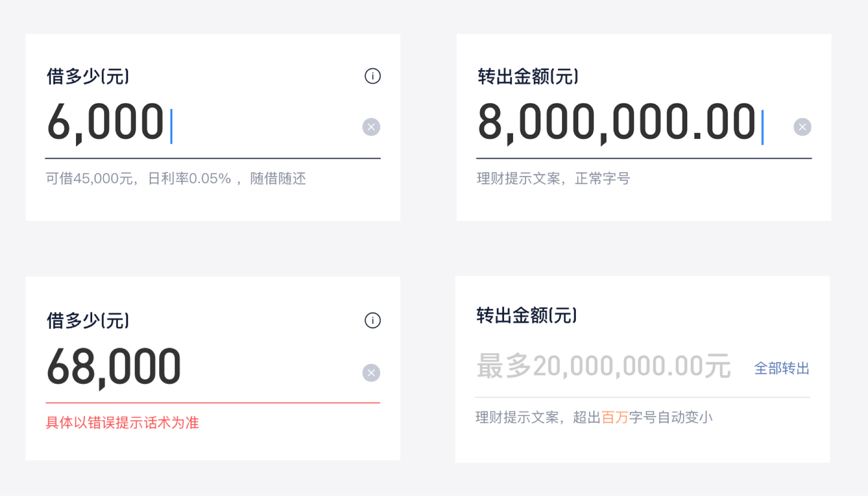The width and height of the screenshot is (868, 496).
Task: Click info icon in the 68,000 loan card
Action: point(373,321)
